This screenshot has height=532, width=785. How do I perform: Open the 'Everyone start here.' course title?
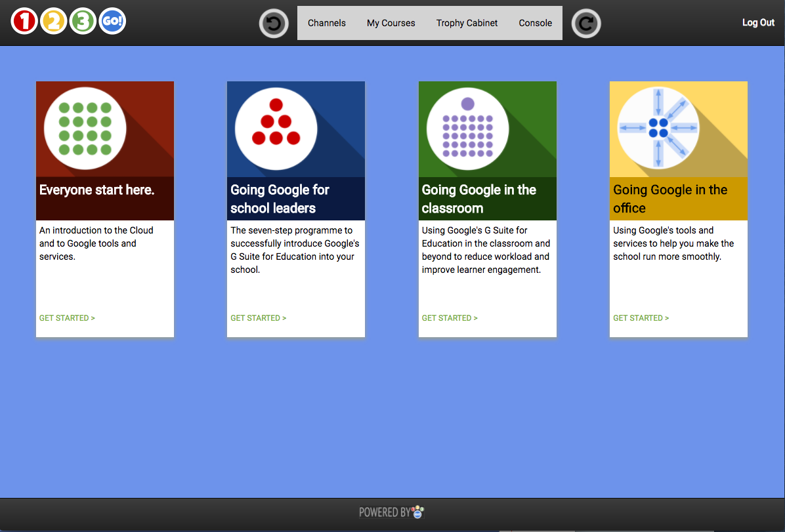(x=97, y=190)
